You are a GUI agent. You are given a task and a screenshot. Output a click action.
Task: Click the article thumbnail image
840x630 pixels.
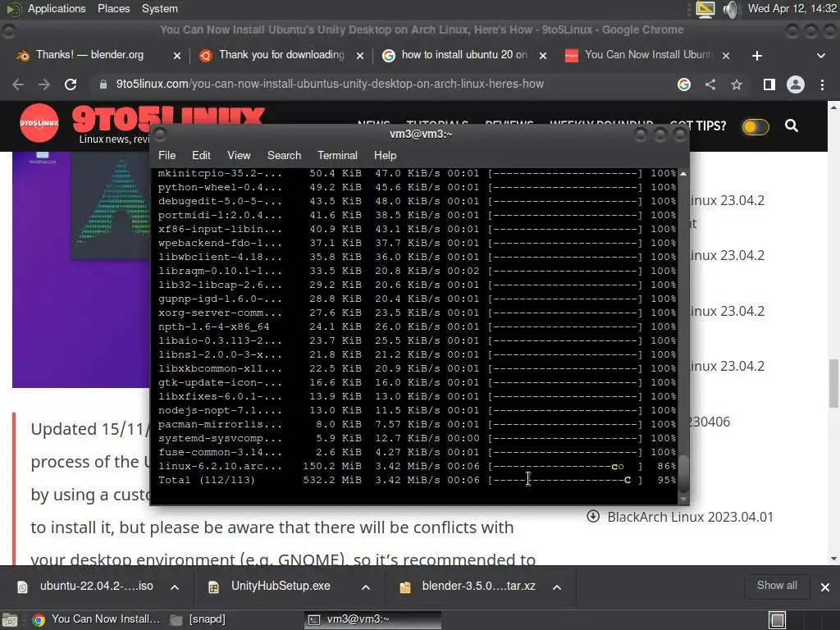(x=81, y=269)
